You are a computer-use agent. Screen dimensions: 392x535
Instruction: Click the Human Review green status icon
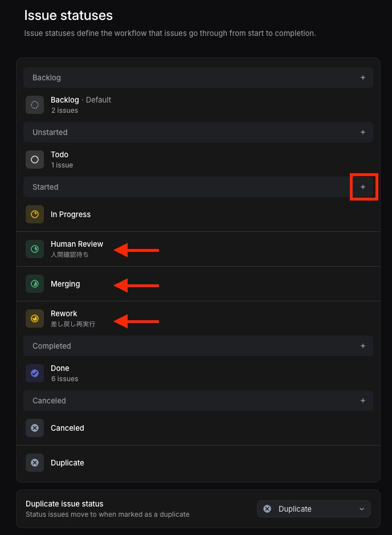click(35, 249)
